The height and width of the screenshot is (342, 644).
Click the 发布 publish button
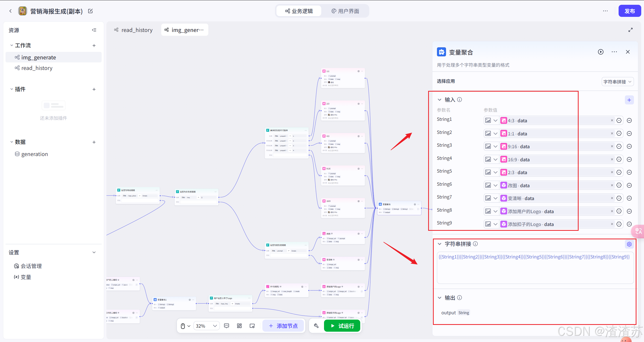(629, 11)
